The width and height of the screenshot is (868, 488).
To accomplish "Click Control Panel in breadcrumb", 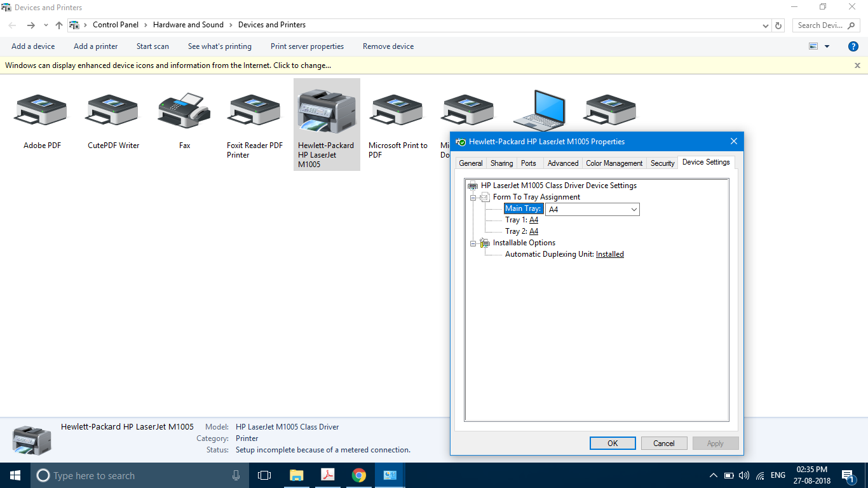I will [x=116, y=25].
